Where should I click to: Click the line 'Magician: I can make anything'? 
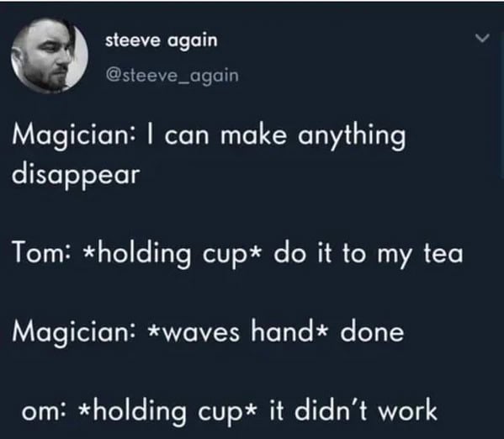[209, 135]
